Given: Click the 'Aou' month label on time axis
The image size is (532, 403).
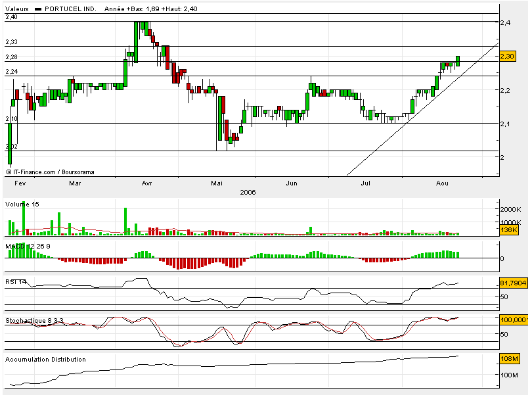Looking at the screenshot, I should click(442, 183).
